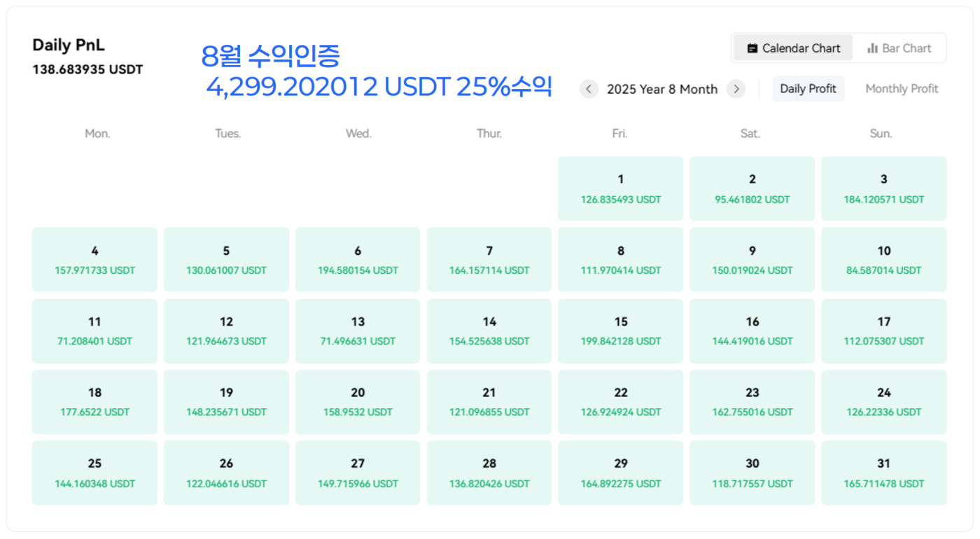This screenshot has width=980, height=539.
Task: Select day 15 with 199.842128 USDT
Action: [620, 331]
